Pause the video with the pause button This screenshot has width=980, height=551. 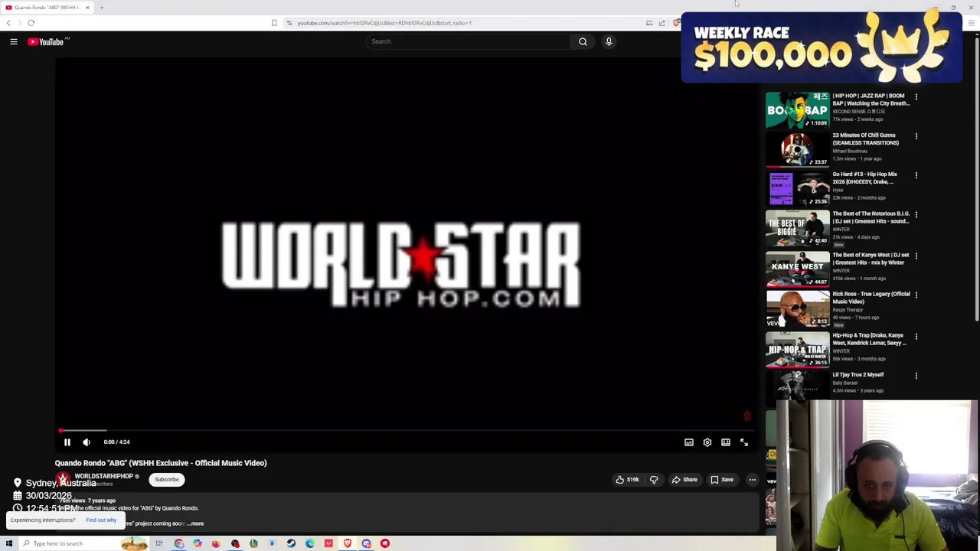(67, 442)
